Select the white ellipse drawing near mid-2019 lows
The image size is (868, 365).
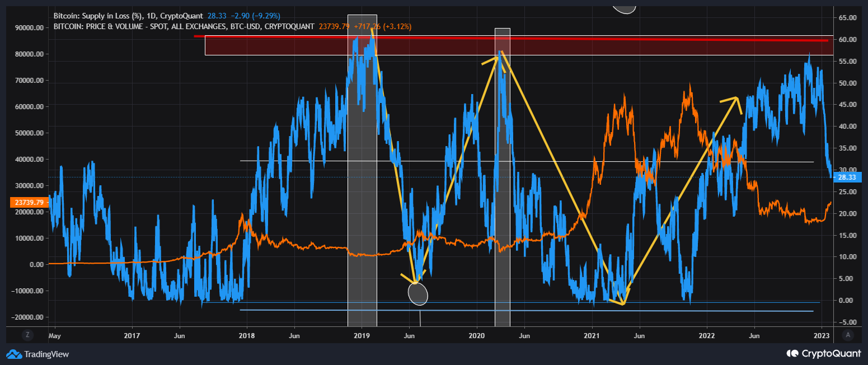click(418, 293)
